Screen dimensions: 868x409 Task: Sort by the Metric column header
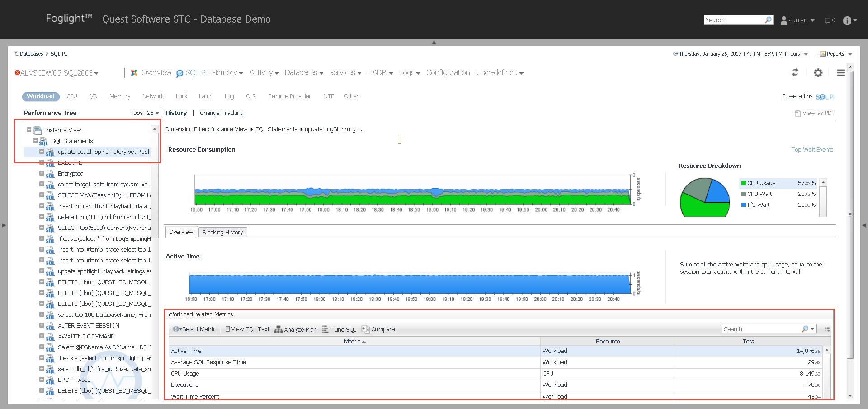354,342
